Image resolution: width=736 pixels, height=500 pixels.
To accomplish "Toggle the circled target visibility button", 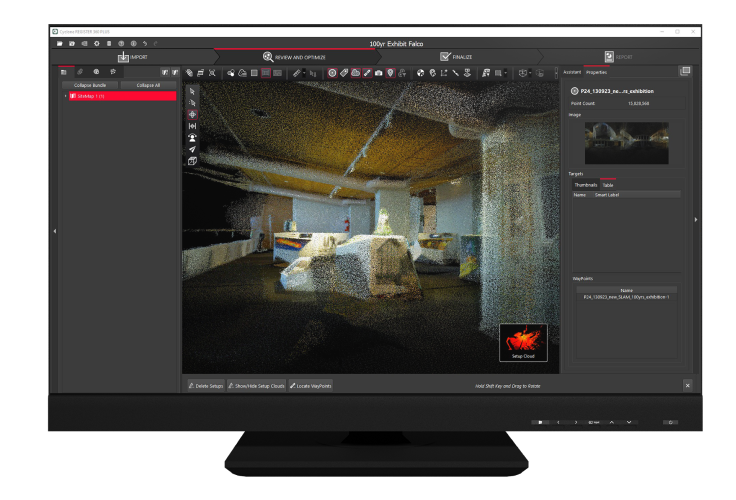I will tap(332, 73).
